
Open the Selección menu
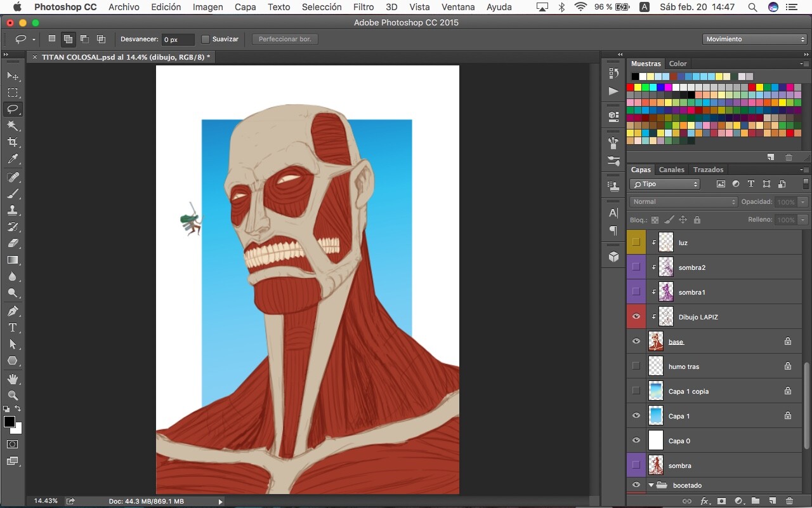[x=322, y=7]
